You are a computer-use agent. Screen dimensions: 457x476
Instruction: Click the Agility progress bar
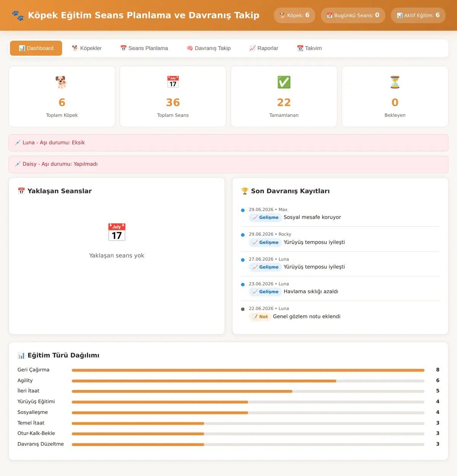[248, 381]
